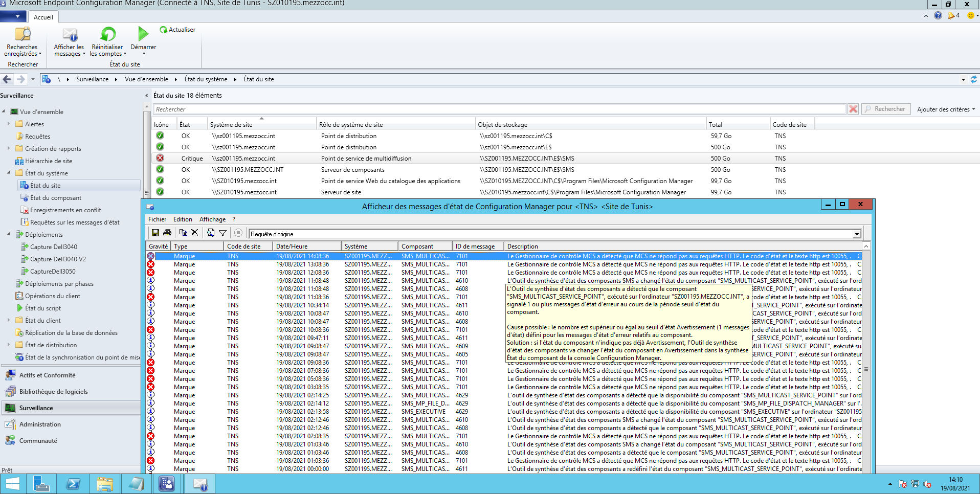Open File Explorer from the taskbar
This screenshot has height=494, width=980.
pyautogui.click(x=104, y=484)
